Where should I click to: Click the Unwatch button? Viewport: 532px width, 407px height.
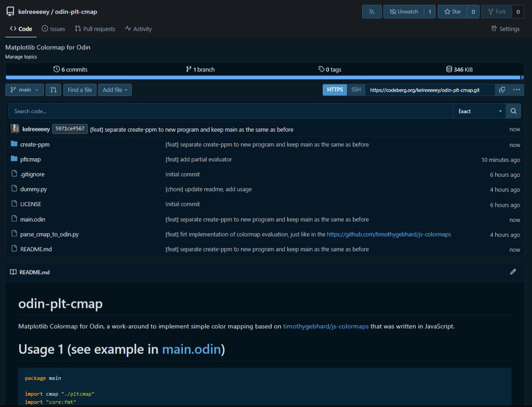(x=404, y=11)
